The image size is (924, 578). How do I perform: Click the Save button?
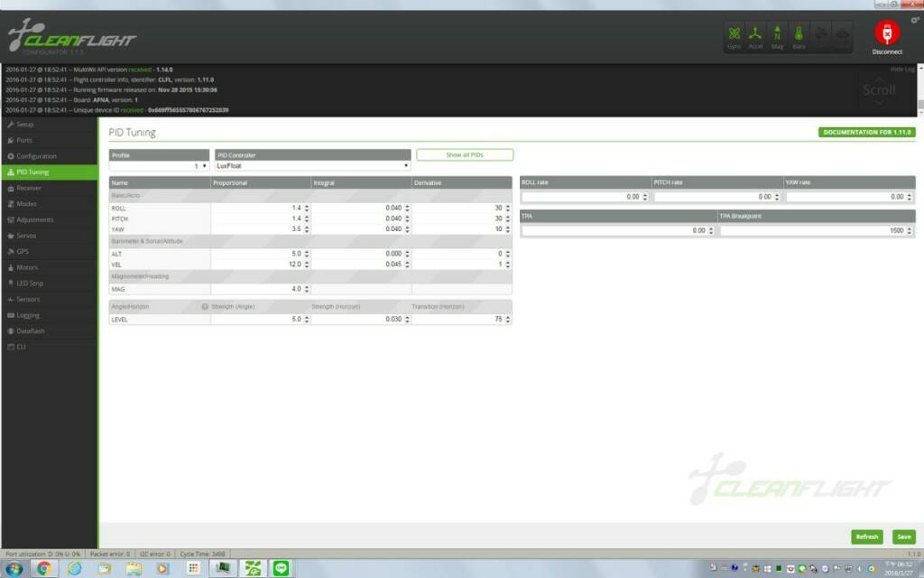pos(904,536)
